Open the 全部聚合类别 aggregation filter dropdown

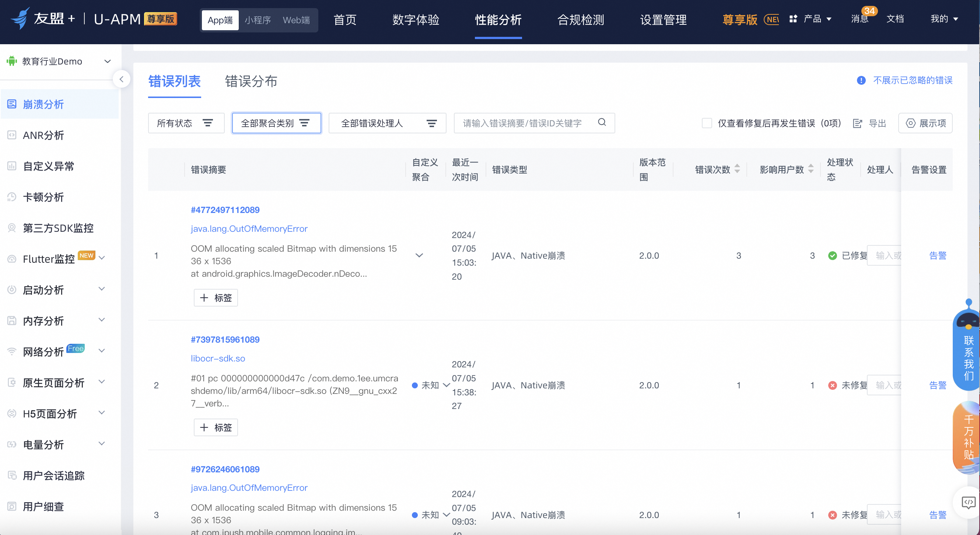(x=277, y=123)
